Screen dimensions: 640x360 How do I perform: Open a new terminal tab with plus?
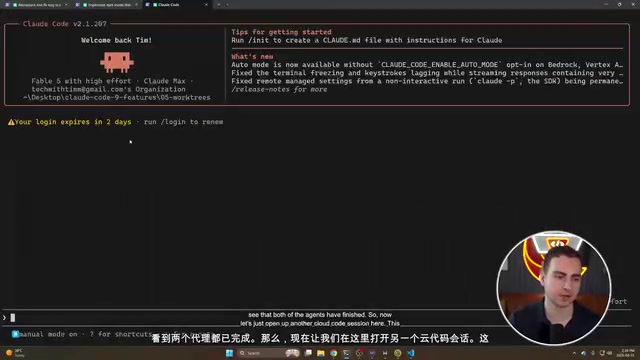(x=219, y=4)
